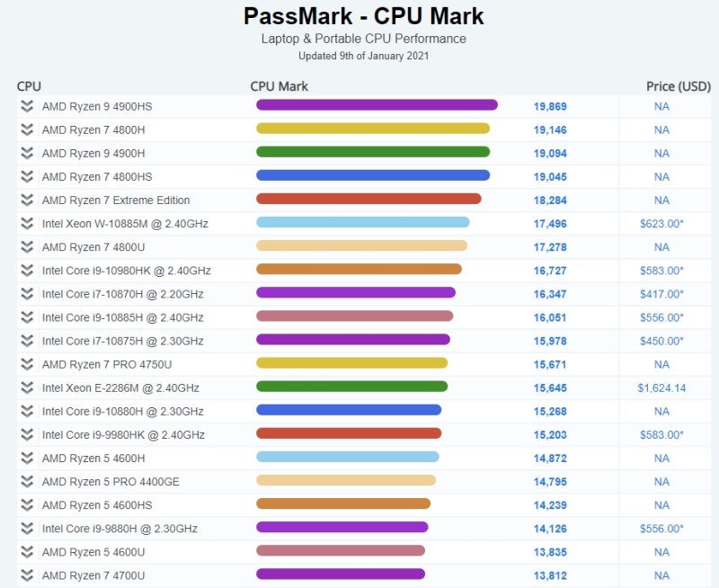Select the 17,496 score value
The image size is (719, 588).
click(550, 223)
